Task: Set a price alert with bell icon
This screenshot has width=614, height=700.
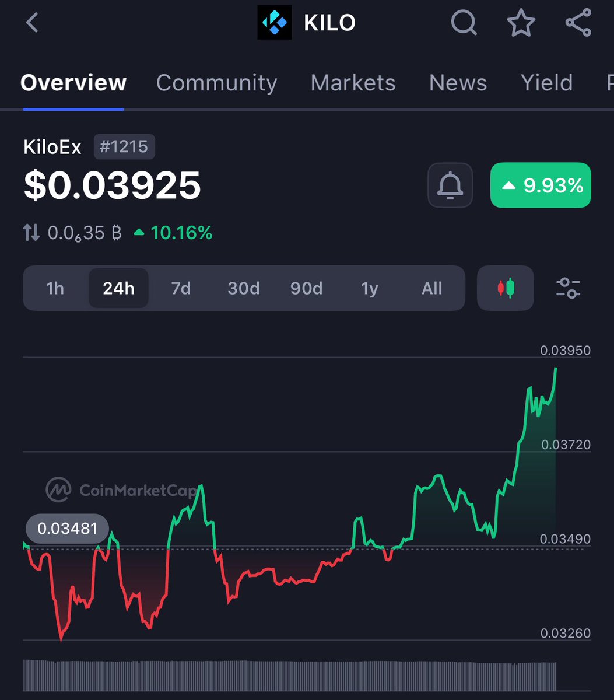Action: point(450,185)
